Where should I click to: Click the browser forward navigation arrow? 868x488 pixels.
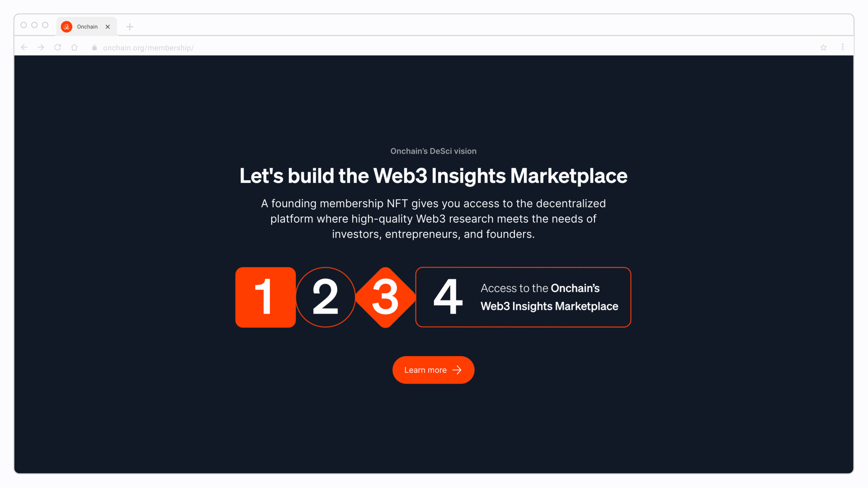click(40, 47)
